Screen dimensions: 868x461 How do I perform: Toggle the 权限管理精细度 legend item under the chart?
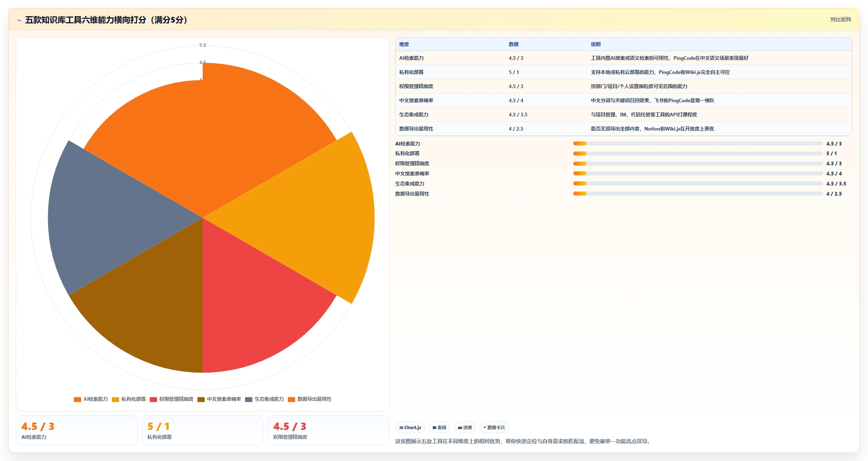(172, 399)
